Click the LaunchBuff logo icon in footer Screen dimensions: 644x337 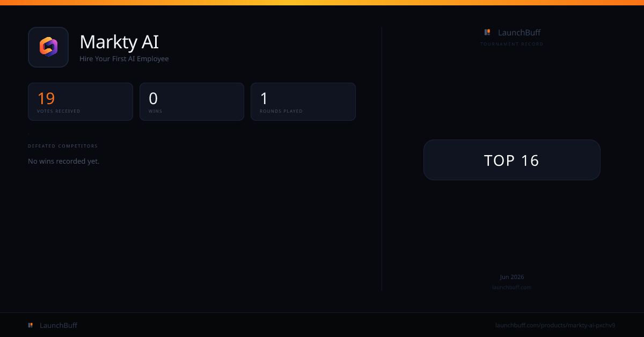click(x=31, y=325)
